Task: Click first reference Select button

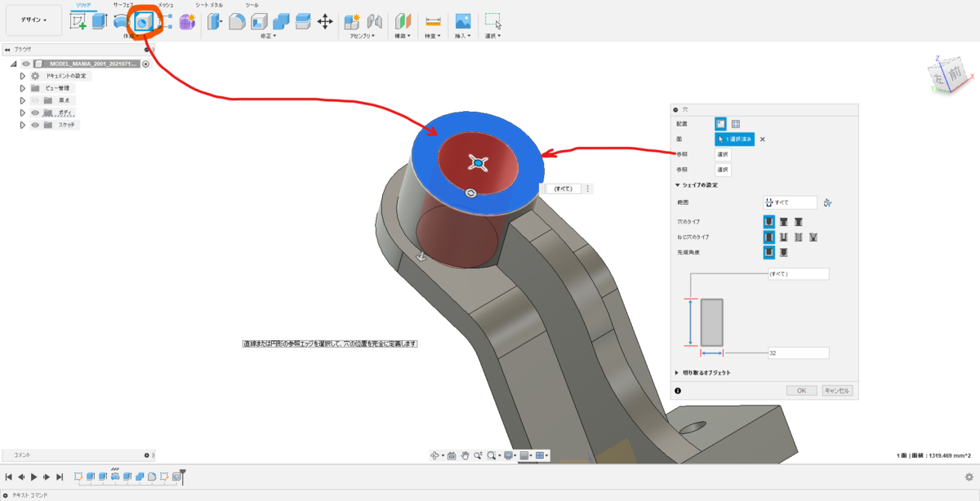Action: [x=723, y=154]
